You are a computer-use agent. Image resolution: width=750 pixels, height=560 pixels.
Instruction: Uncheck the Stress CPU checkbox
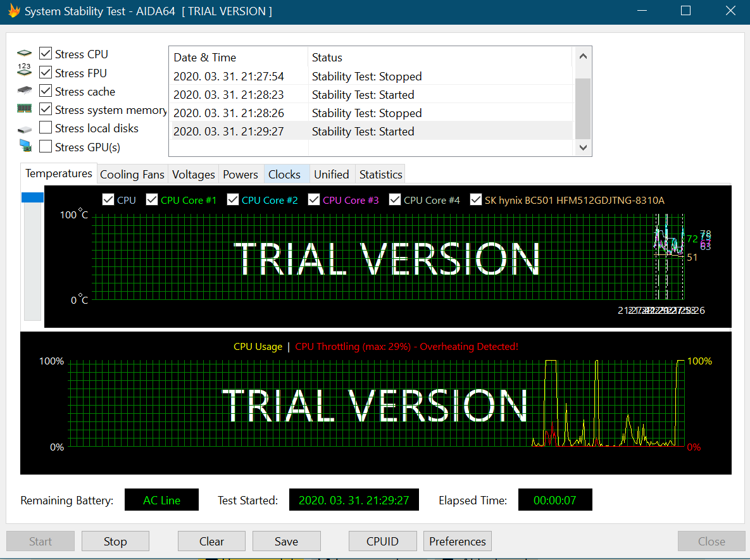pyautogui.click(x=46, y=54)
